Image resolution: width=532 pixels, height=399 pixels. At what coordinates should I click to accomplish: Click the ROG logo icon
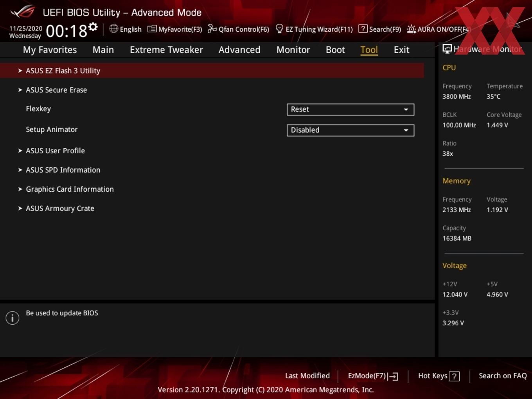23,12
